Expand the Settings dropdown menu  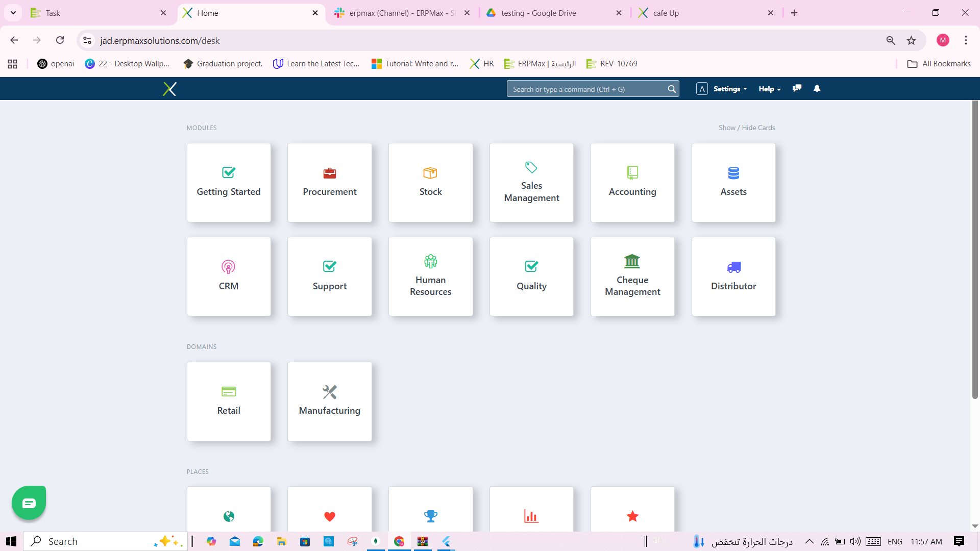coord(730,89)
